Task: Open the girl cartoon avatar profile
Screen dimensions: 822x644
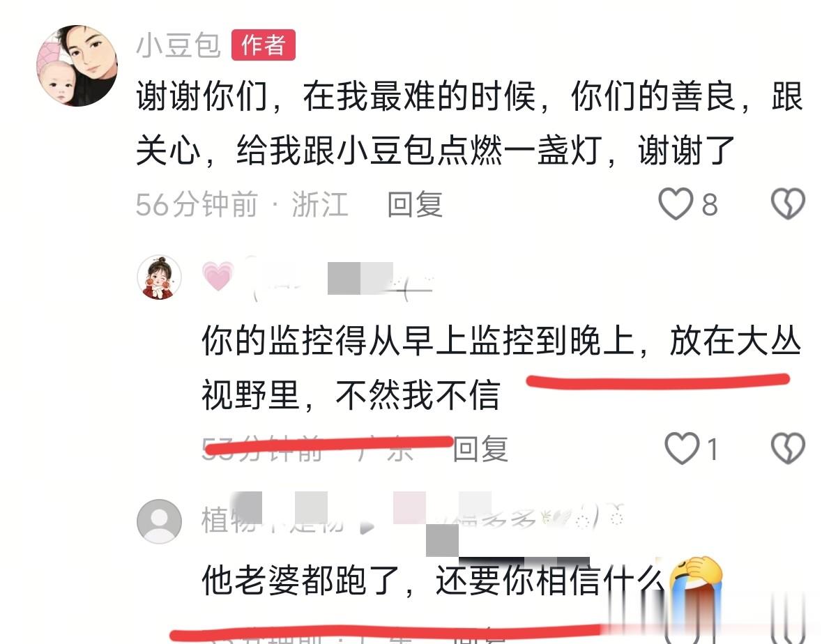Action: tap(160, 277)
